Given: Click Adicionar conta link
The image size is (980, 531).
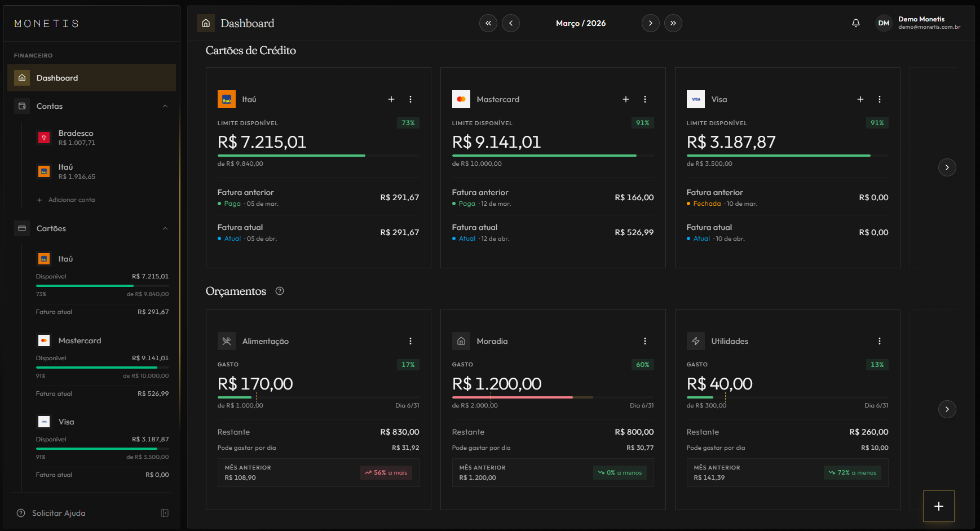Looking at the screenshot, I should (71, 200).
